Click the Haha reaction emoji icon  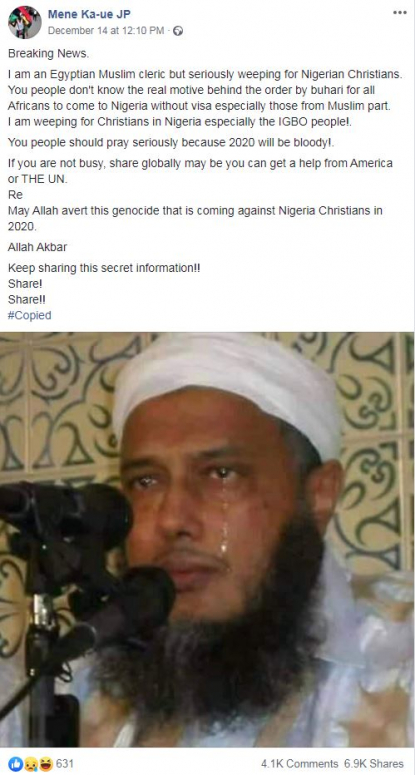[x=45, y=764]
